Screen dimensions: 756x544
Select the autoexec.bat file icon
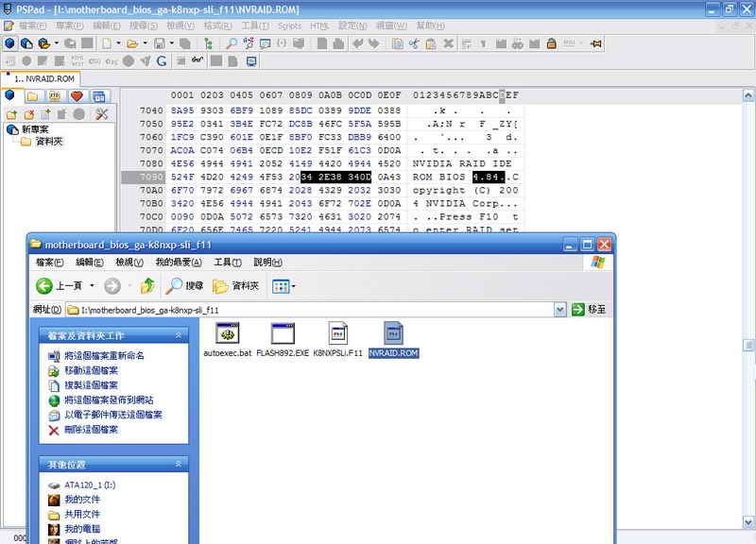(227, 333)
